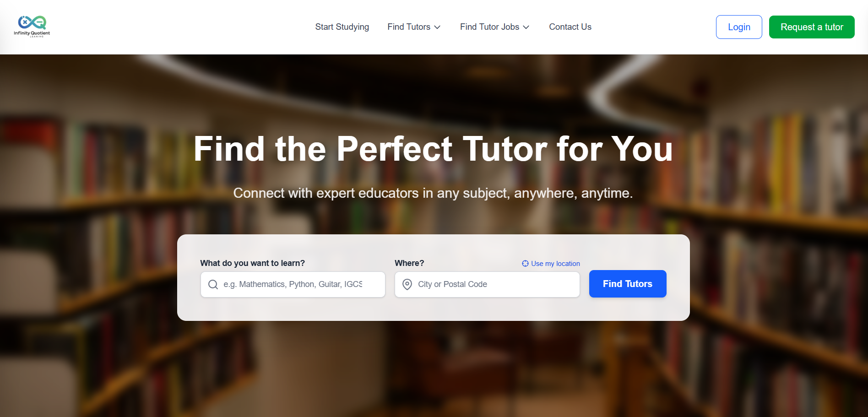Open the Find Tutors menu label
The width and height of the screenshot is (868, 417).
click(408, 27)
